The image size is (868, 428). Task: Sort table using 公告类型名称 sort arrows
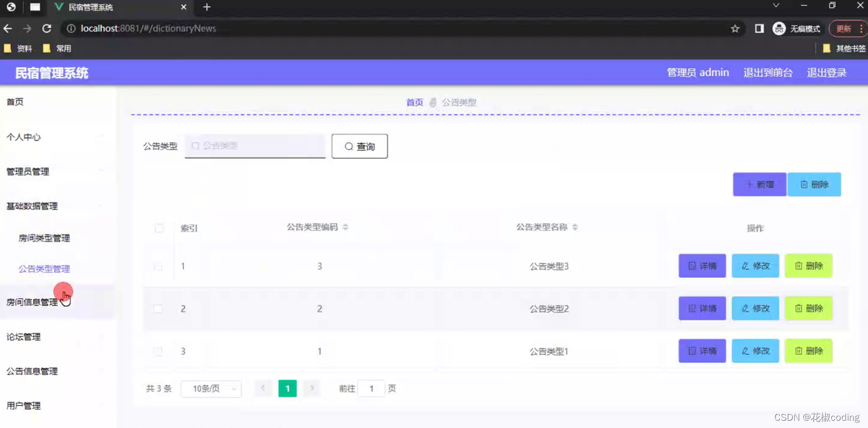(x=575, y=227)
